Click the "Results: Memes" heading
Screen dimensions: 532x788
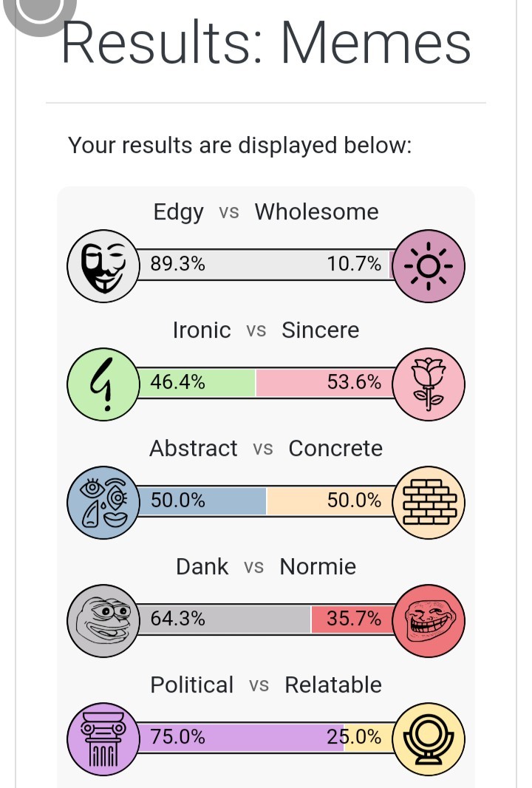click(x=266, y=44)
